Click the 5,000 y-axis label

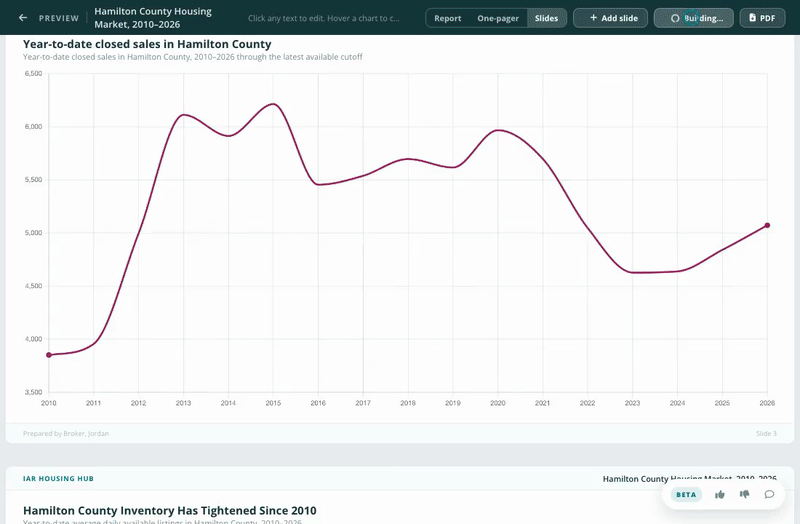(x=33, y=233)
